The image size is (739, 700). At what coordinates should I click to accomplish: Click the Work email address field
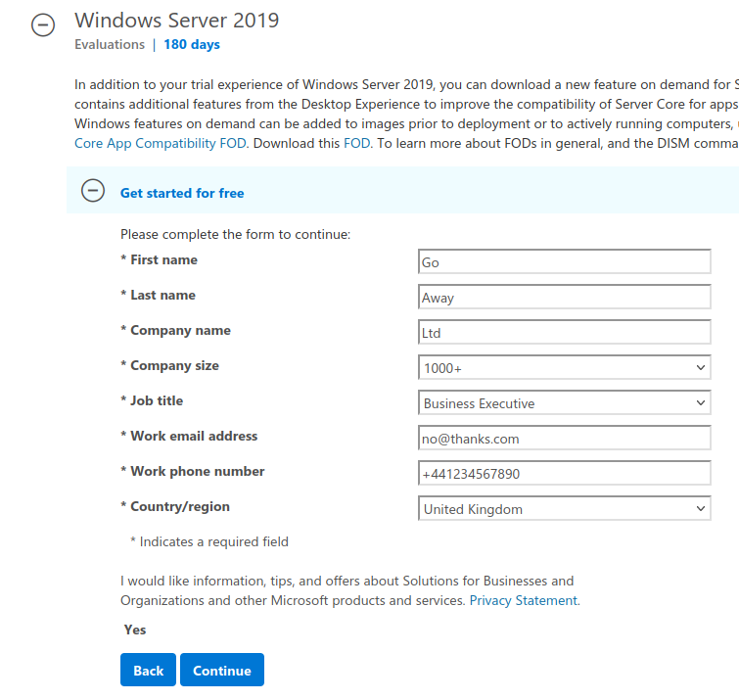click(x=564, y=439)
